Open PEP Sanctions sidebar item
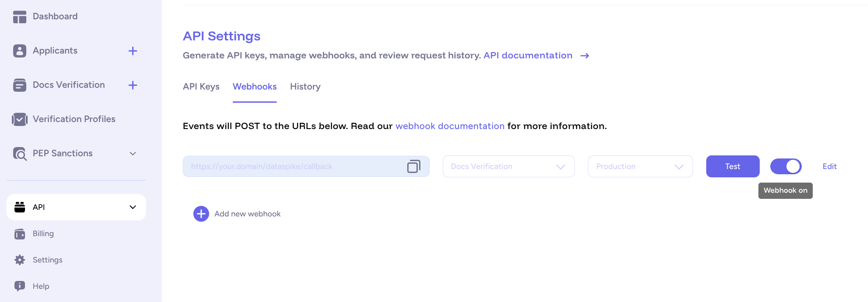The height and width of the screenshot is (302, 868). [63, 154]
